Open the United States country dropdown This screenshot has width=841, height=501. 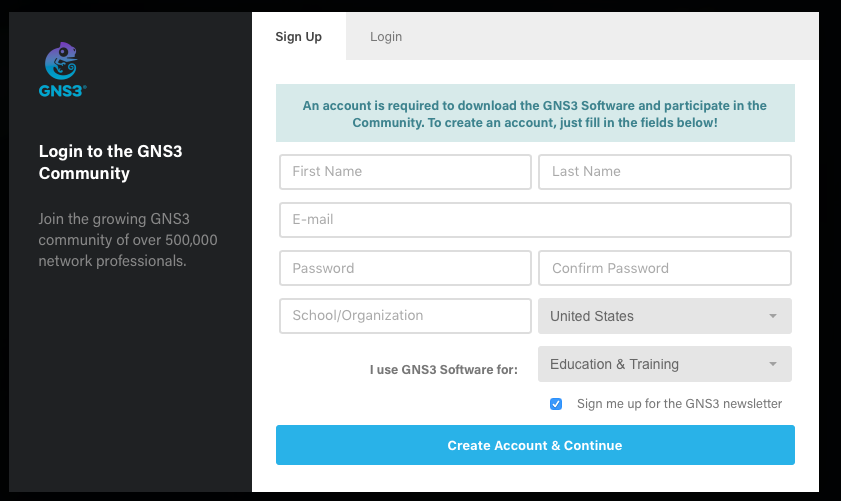pyautogui.click(x=665, y=316)
